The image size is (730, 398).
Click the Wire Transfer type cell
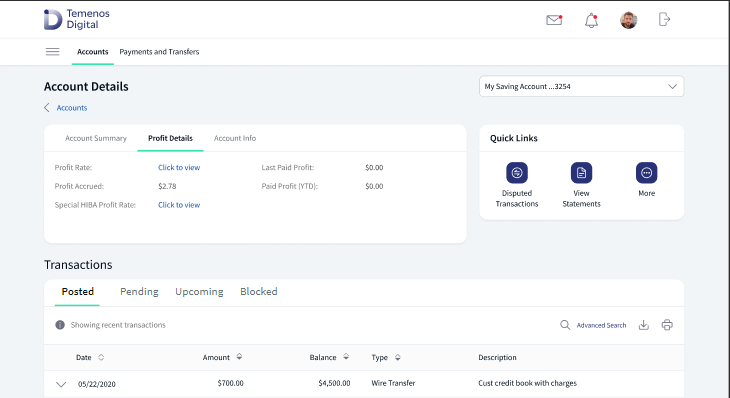tap(393, 383)
